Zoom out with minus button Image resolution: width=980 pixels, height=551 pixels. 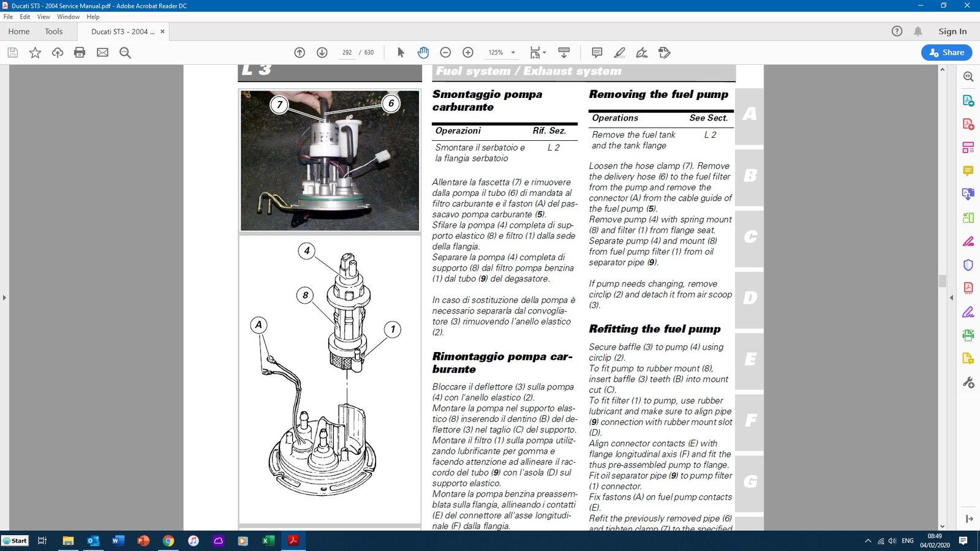tap(446, 53)
